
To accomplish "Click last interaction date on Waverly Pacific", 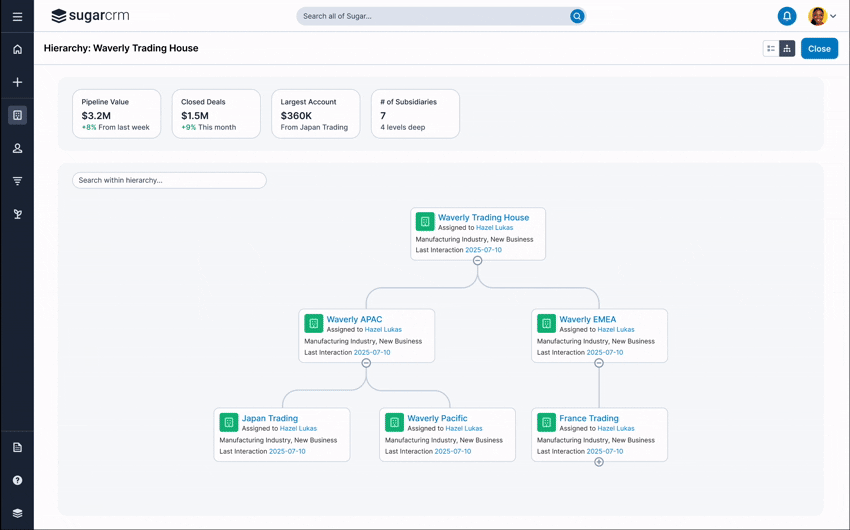I will (453, 451).
